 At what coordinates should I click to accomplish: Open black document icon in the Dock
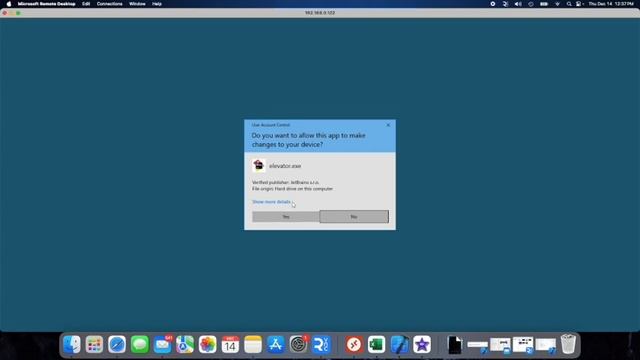click(454, 345)
